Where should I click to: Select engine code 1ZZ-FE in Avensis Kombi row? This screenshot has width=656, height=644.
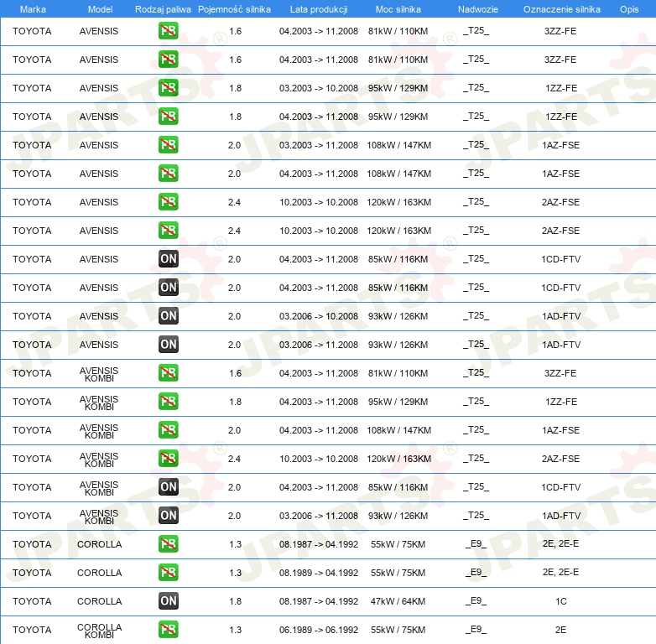point(561,402)
